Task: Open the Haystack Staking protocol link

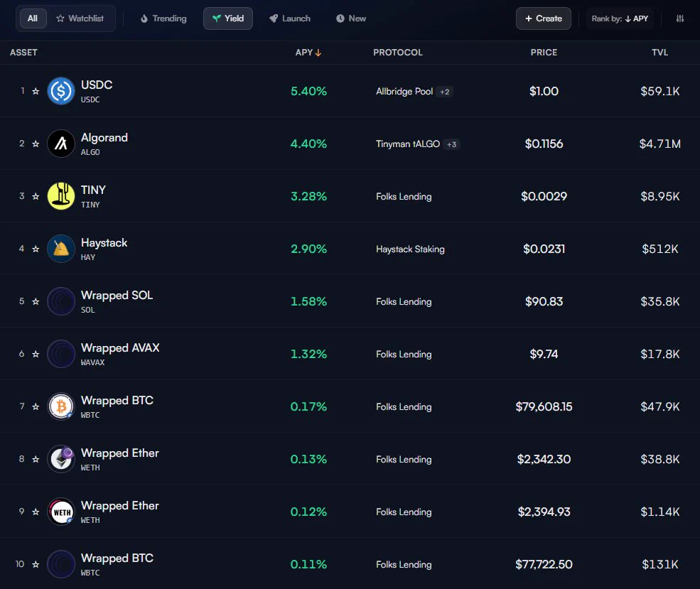Action: pyautogui.click(x=410, y=249)
